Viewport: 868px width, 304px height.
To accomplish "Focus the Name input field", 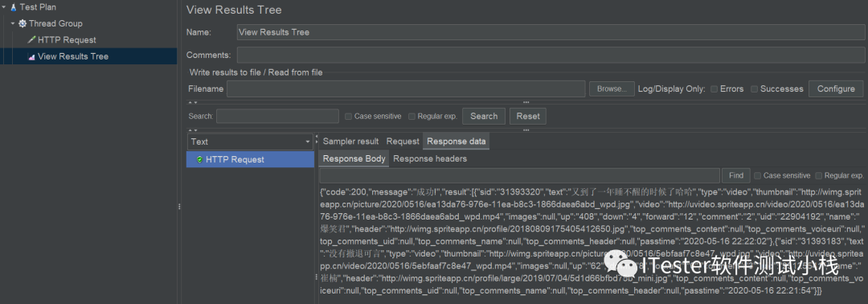I will point(550,32).
